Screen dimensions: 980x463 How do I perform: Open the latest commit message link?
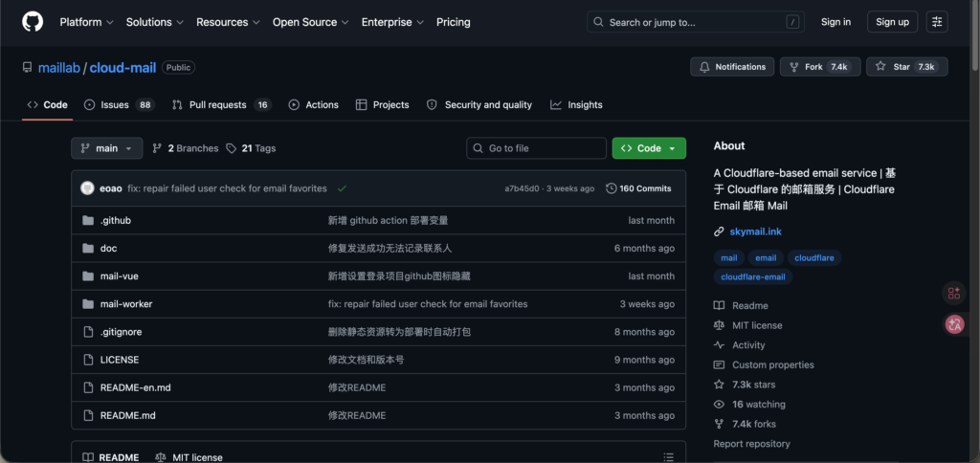click(227, 188)
